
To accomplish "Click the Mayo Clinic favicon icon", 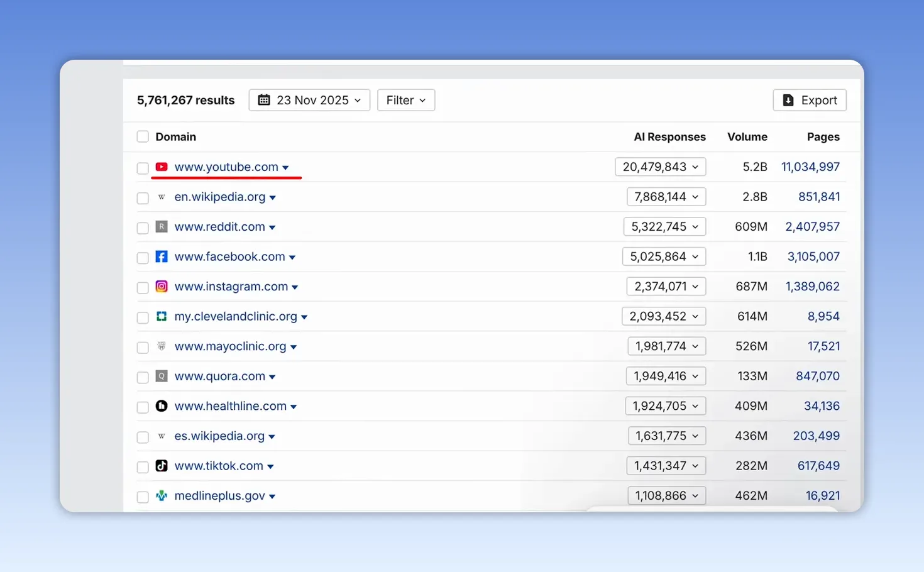I will click(x=162, y=346).
